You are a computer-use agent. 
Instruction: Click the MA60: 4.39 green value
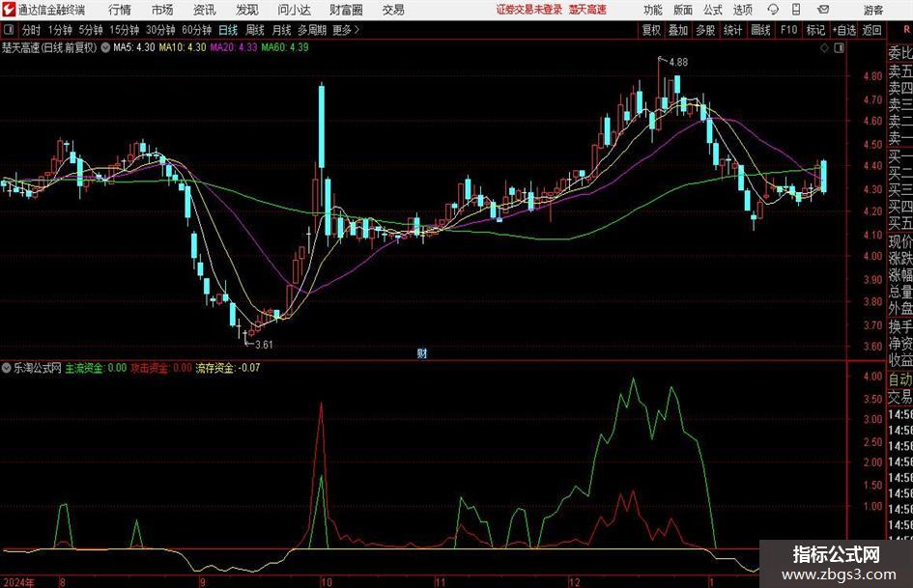pos(285,47)
